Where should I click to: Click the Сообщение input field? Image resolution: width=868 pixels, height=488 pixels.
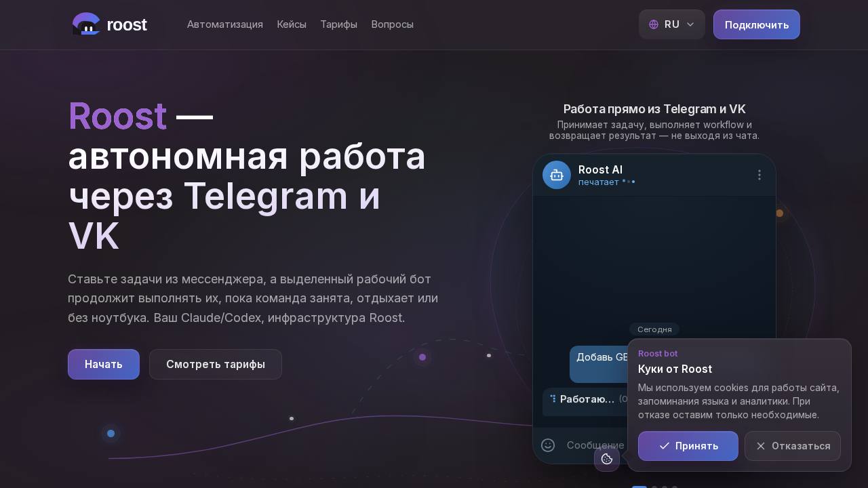[595, 445]
